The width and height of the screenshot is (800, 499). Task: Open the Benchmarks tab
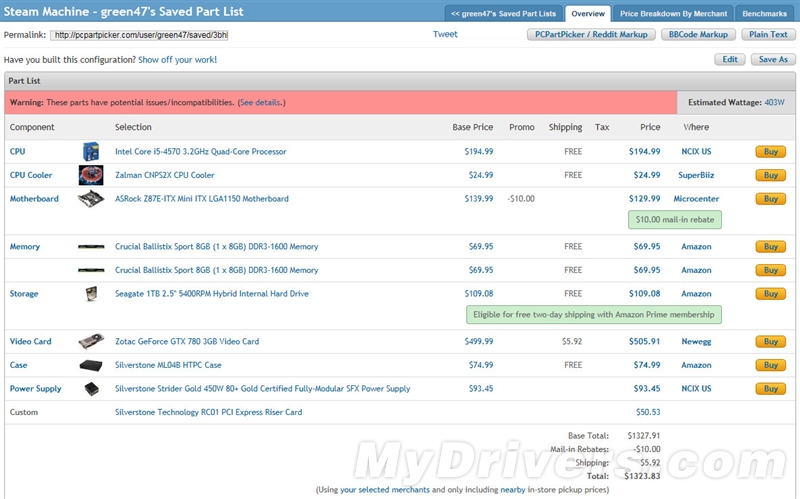764,14
